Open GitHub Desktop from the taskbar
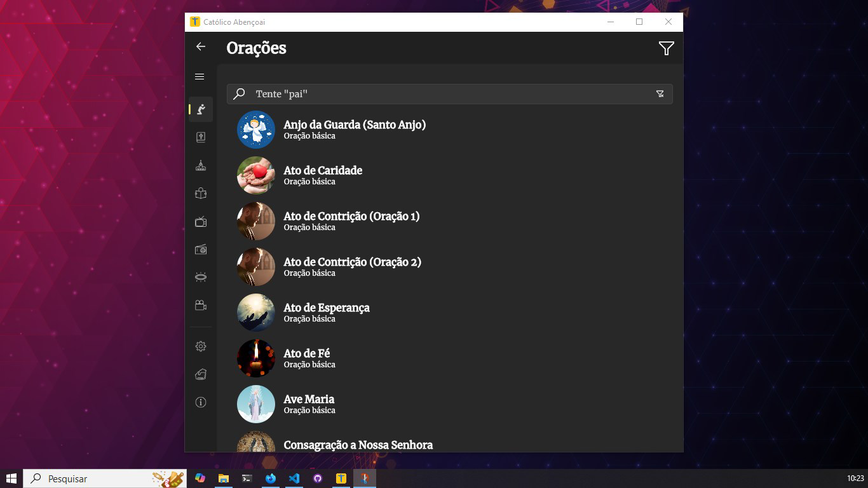 coord(318,478)
